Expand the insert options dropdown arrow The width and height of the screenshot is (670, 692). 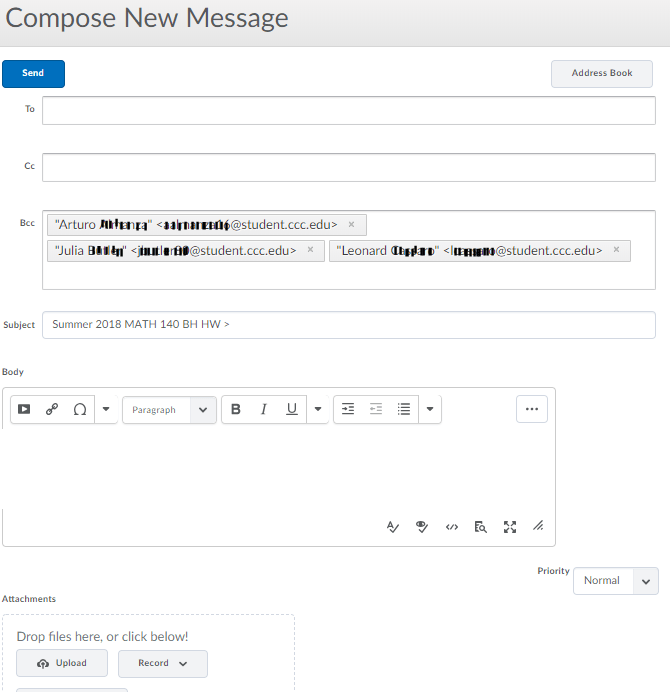click(x=106, y=409)
